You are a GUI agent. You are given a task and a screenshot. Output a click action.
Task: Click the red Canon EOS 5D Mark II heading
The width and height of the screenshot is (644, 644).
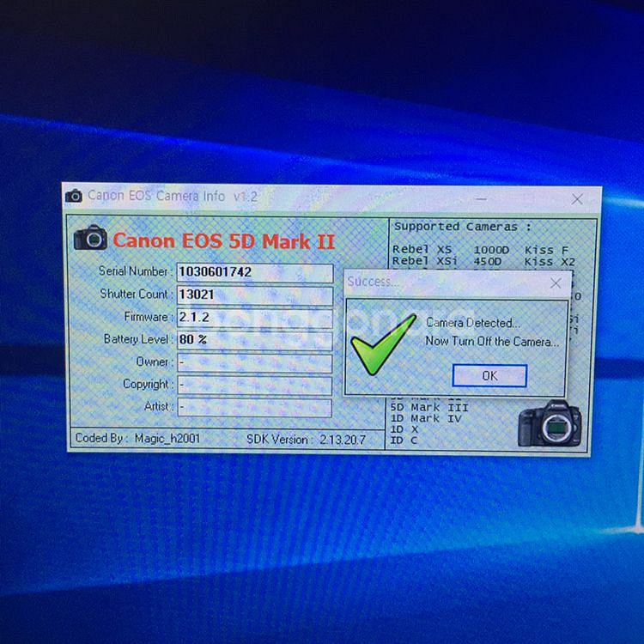pos(224,241)
